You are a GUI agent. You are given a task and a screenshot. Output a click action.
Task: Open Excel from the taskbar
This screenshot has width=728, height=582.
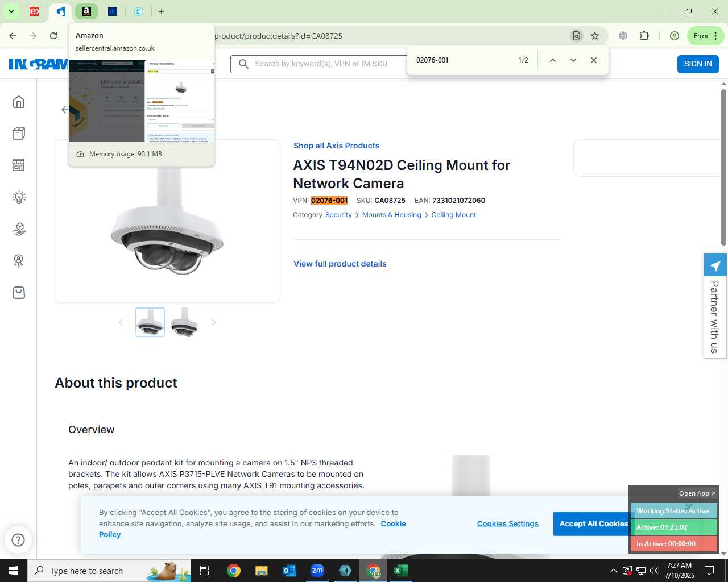(x=401, y=571)
